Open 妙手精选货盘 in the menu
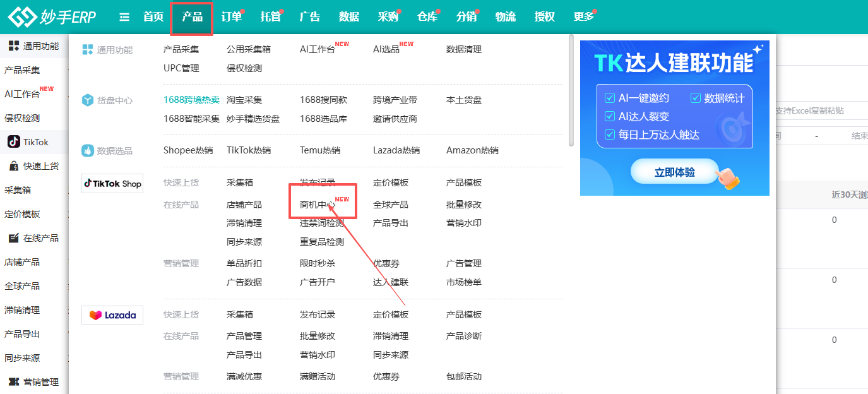The image size is (868, 394). [253, 119]
